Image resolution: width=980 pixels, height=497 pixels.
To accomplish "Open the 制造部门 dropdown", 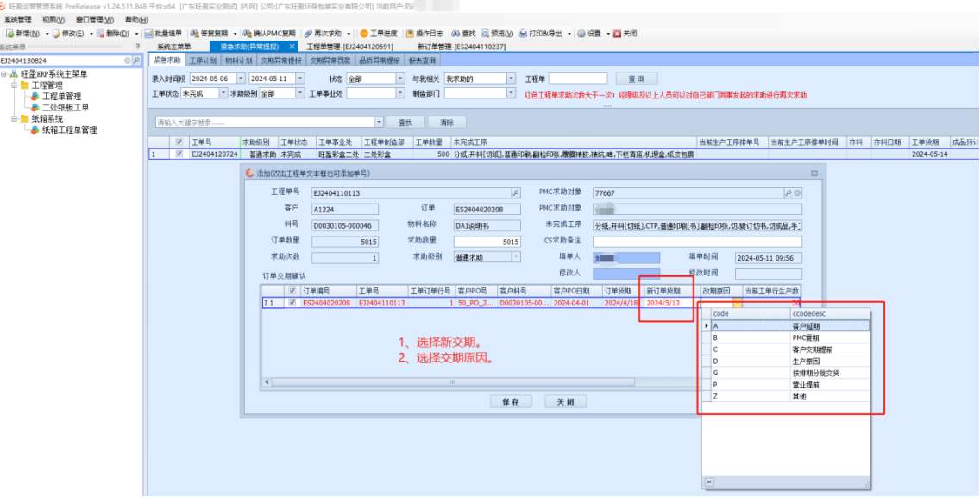I will pyautogui.click(x=511, y=93).
